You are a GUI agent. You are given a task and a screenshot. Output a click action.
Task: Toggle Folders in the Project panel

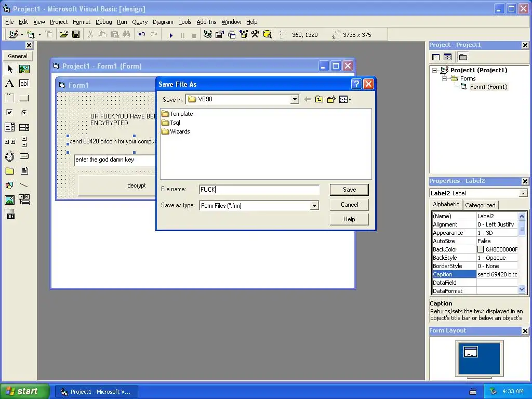point(463,57)
